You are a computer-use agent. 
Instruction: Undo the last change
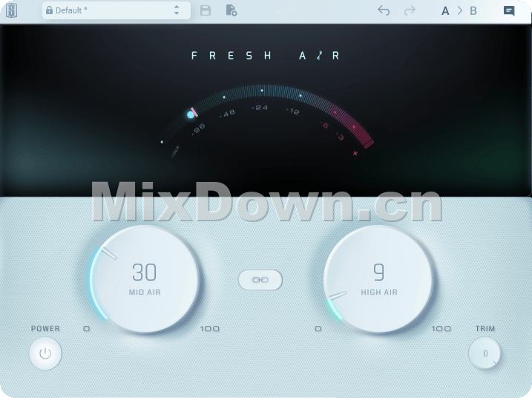384,10
